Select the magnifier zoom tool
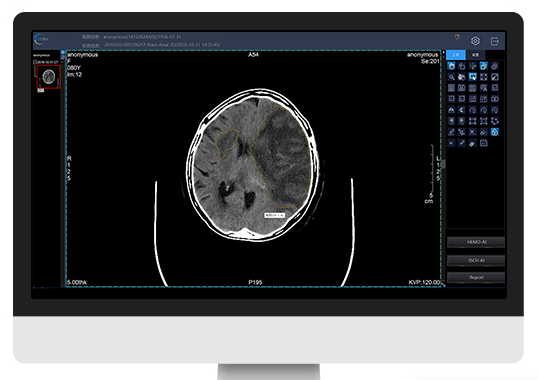 (451, 77)
